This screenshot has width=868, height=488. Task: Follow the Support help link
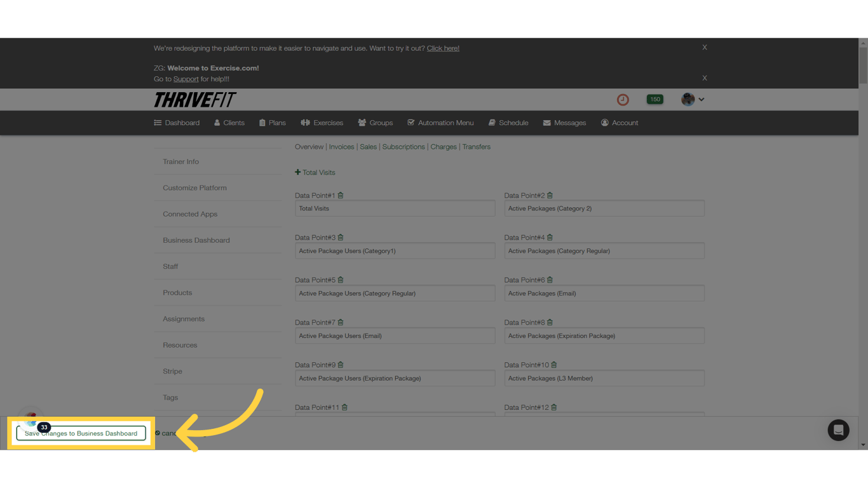[x=186, y=79]
